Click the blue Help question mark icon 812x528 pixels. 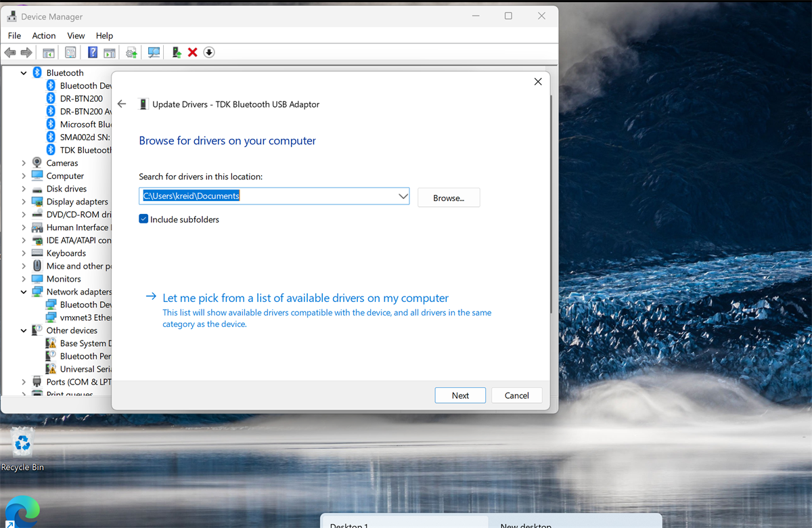(x=93, y=53)
